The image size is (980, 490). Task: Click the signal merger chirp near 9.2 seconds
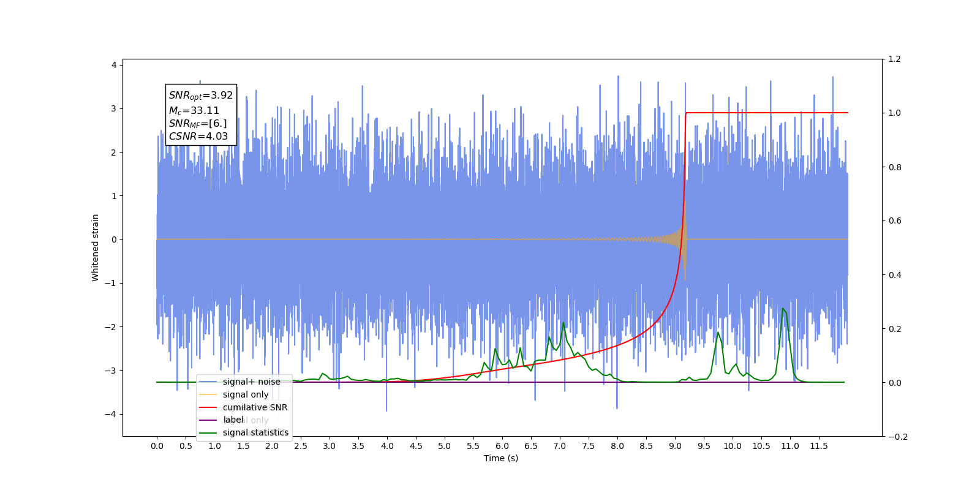coord(684,239)
